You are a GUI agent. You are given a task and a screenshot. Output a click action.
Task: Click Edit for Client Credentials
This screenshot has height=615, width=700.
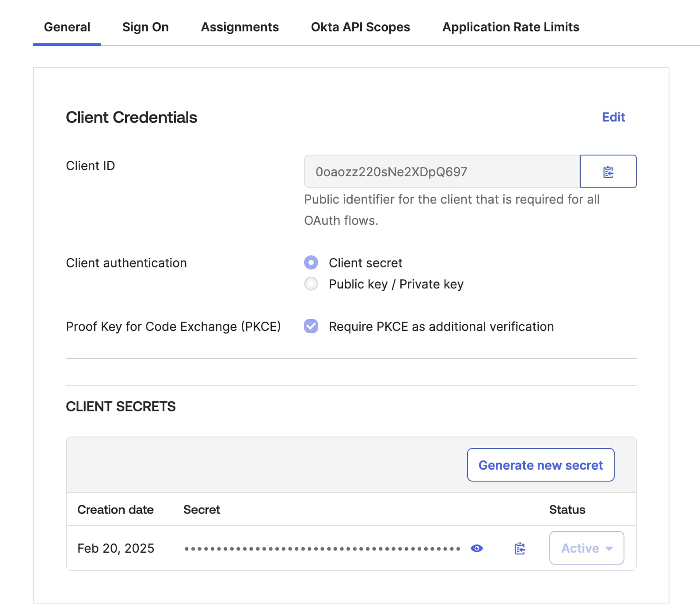613,117
